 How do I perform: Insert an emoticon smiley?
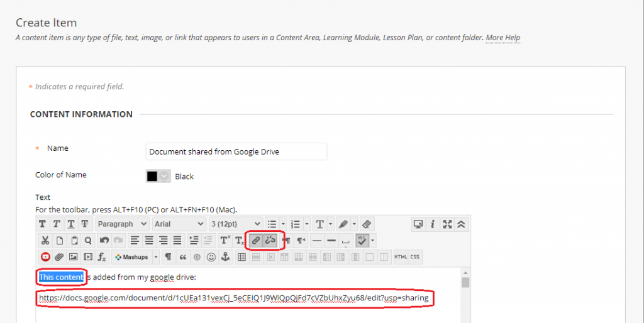[x=211, y=257]
